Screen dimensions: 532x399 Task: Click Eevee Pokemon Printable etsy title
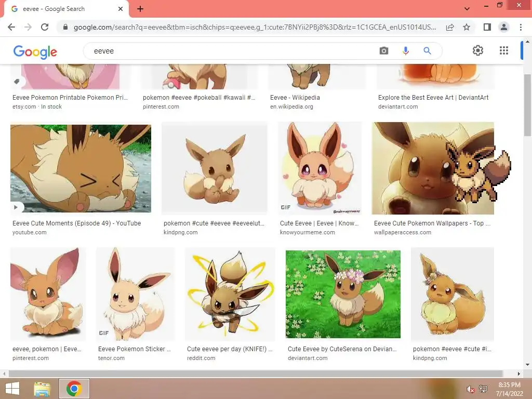(70, 97)
